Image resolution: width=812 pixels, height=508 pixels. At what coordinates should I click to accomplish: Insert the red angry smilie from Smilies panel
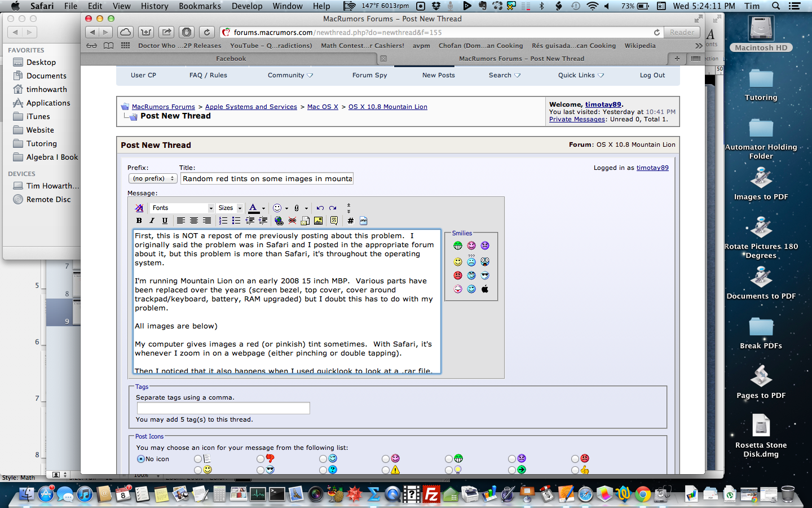(x=458, y=275)
